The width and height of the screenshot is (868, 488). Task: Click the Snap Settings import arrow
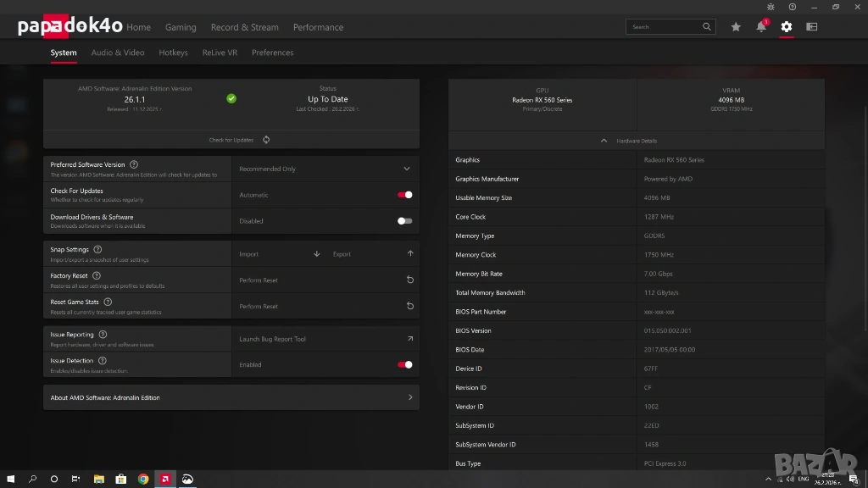[x=317, y=254]
